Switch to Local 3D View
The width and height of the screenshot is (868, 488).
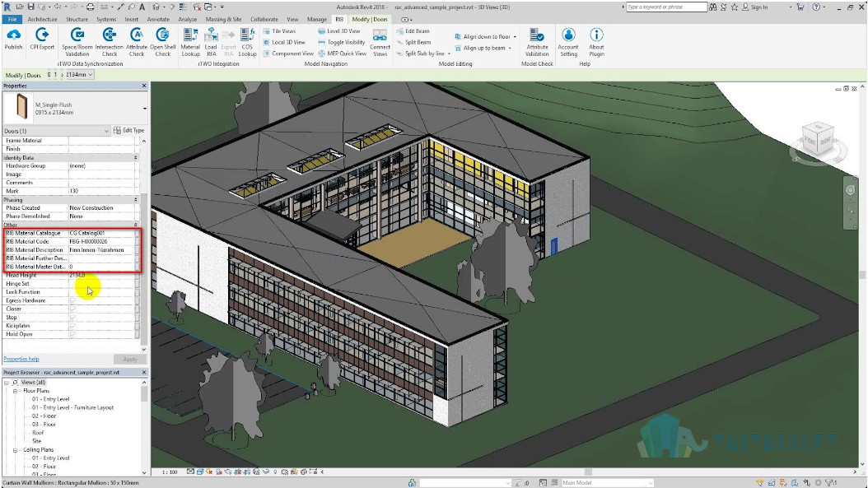[284, 43]
